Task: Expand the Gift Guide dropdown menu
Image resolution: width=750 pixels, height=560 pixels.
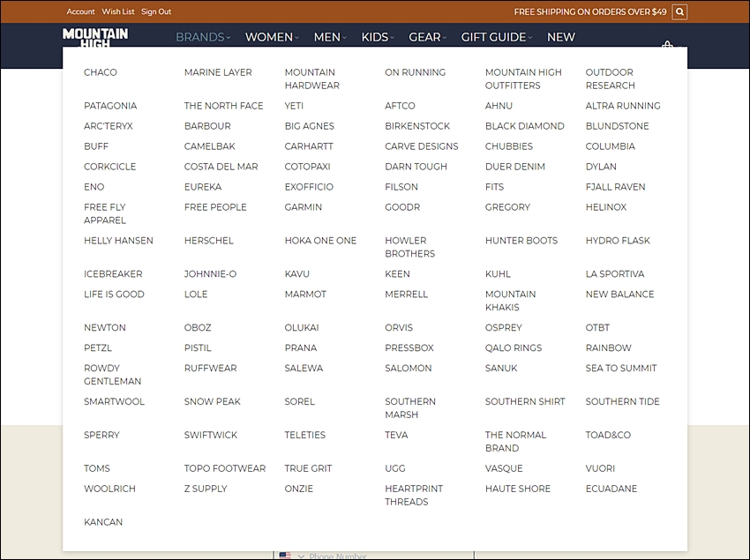Action: 496,37
